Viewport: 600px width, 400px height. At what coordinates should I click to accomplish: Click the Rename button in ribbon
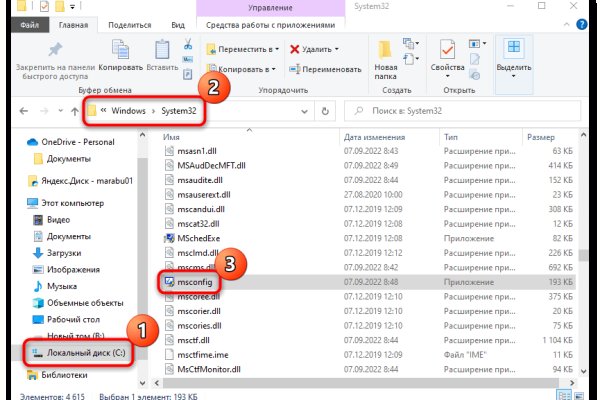320,71
